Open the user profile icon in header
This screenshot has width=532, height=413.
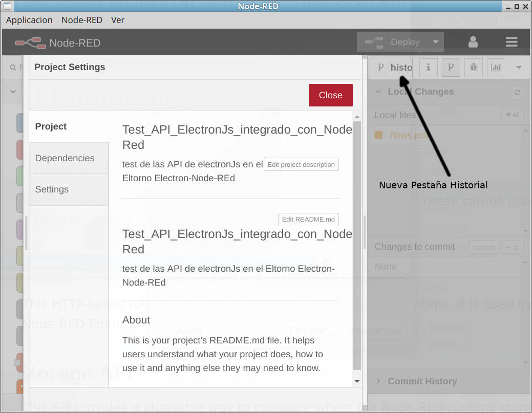point(473,41)
